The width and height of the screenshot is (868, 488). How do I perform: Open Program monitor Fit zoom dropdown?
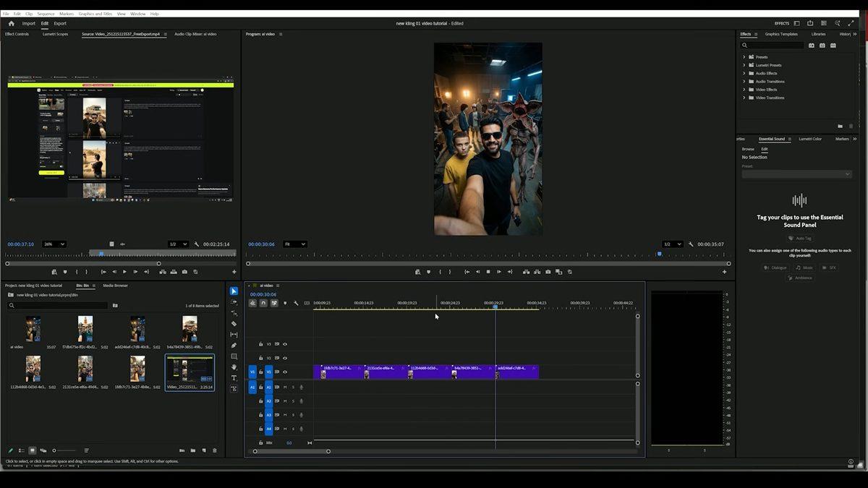tap(295, 244)
